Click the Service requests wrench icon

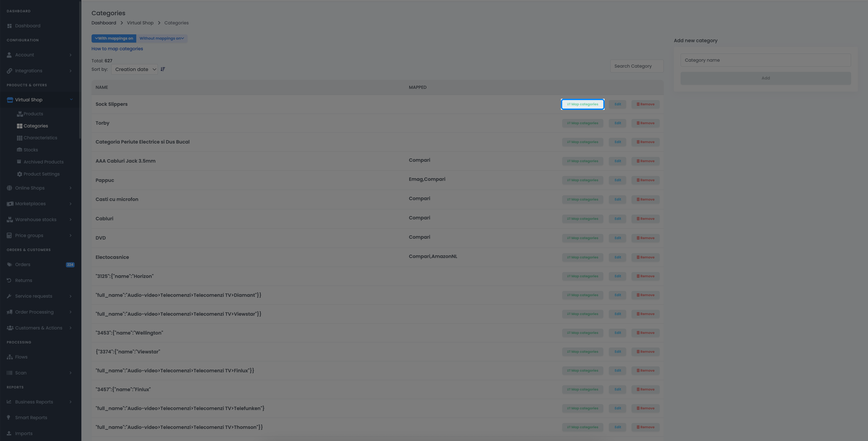[x=9, y=296]
